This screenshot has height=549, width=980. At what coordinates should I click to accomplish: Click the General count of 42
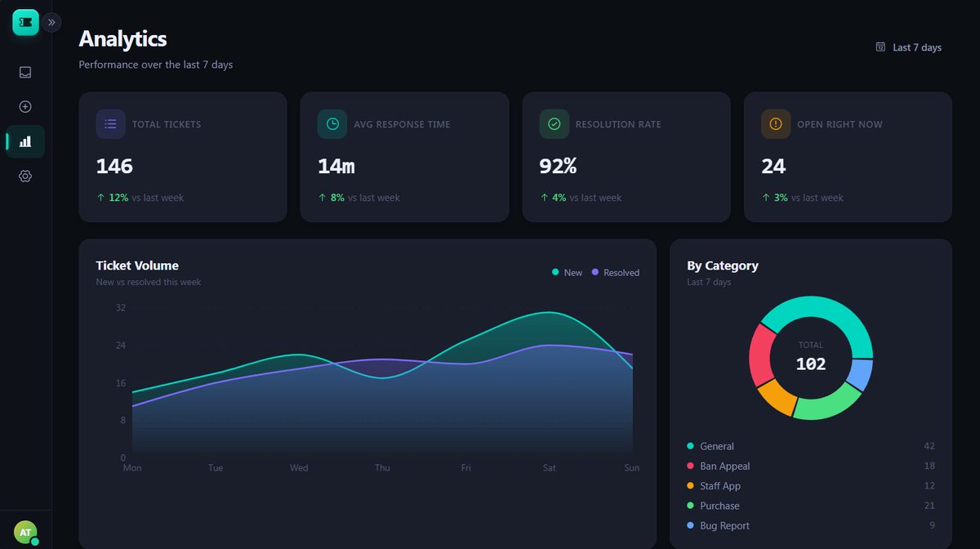click(x=929, y=446)
